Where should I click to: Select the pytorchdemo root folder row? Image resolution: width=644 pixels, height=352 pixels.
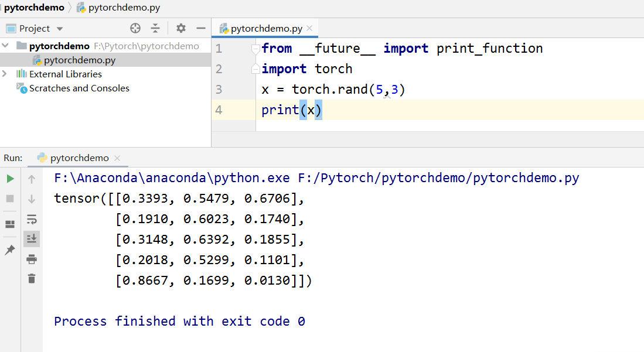point(105,46)
